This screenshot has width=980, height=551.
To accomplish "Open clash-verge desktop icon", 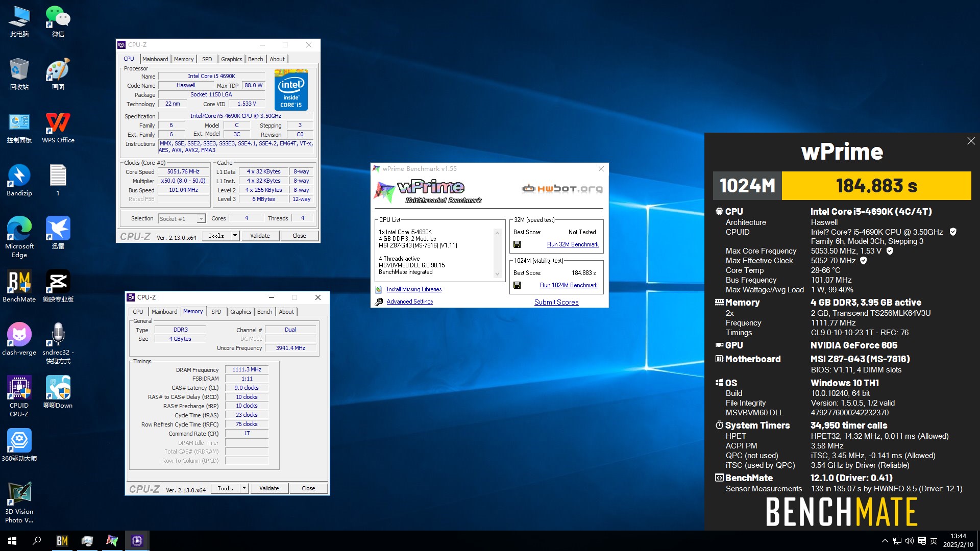I will coord(19,340).
